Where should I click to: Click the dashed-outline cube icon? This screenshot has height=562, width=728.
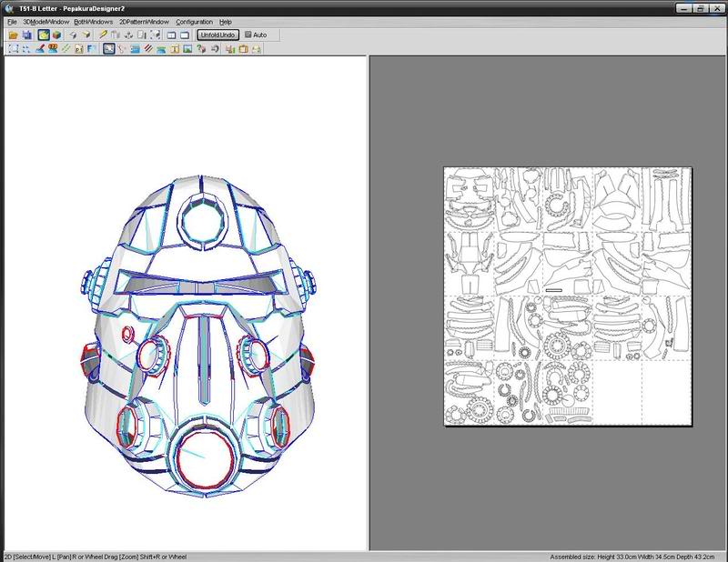(155, 35)
